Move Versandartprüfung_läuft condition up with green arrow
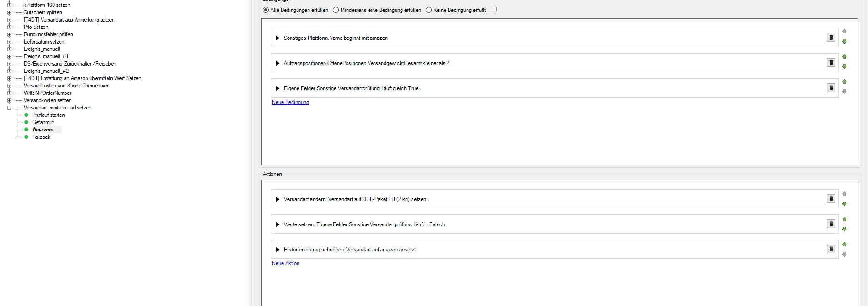The height and width of the screenshot is (306, 868). [x=845, y=82]
